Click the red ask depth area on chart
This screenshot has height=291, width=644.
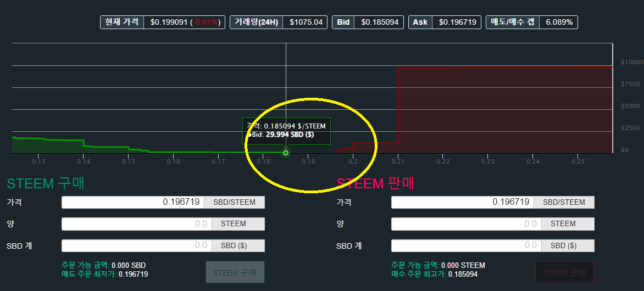[x=505, y=110]
